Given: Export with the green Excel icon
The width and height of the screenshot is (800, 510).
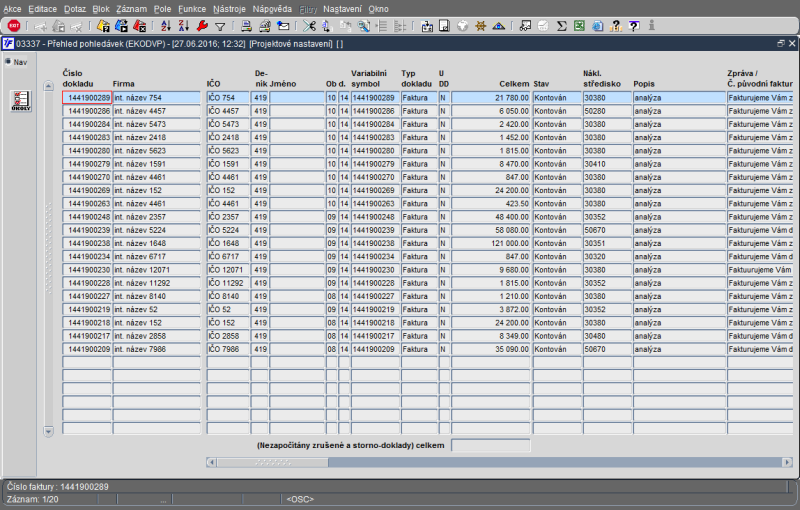Looking at the screenshot, I should (x=579, y=26).
